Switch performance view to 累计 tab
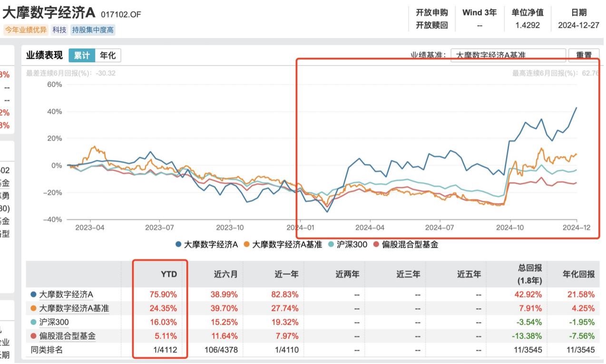 pyautogui.click(x=82, y=55)
